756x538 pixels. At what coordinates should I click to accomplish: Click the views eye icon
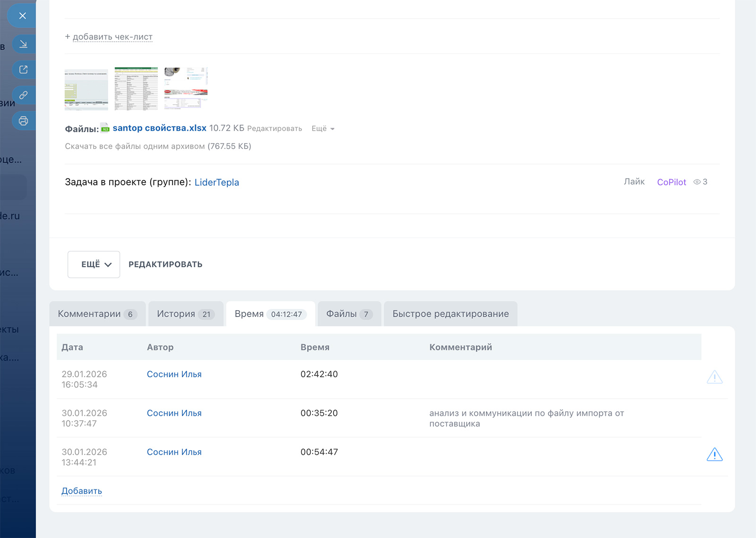(x=696, y=182)
